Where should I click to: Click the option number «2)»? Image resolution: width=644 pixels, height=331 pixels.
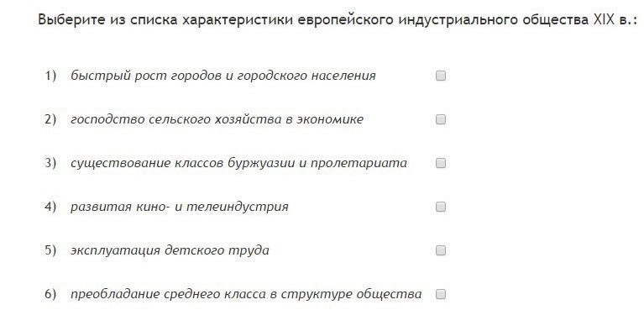(50, 119)
